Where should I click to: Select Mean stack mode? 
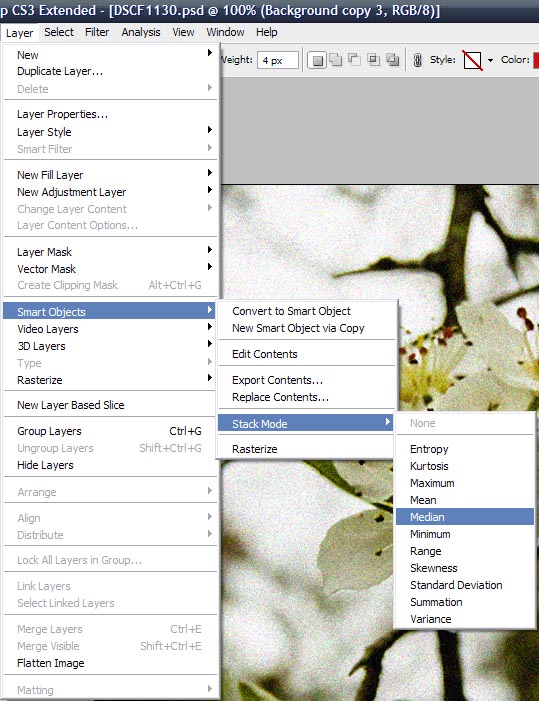(465, 500)
